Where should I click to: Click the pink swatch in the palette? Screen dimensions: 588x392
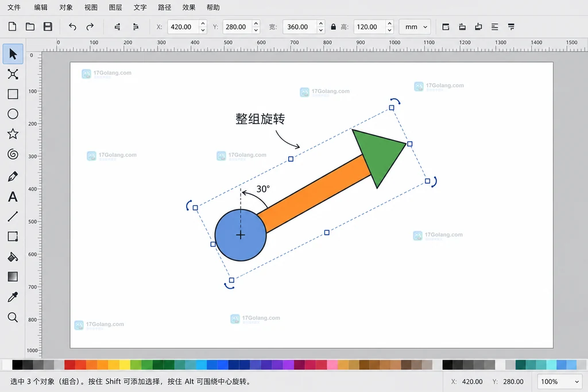click(332, 364)
